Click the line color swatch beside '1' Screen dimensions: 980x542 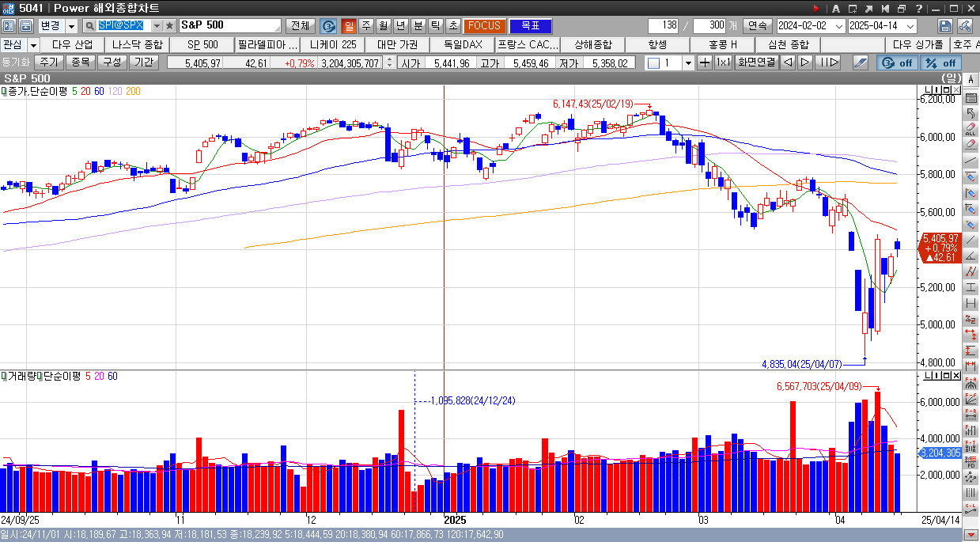[653, 63]
